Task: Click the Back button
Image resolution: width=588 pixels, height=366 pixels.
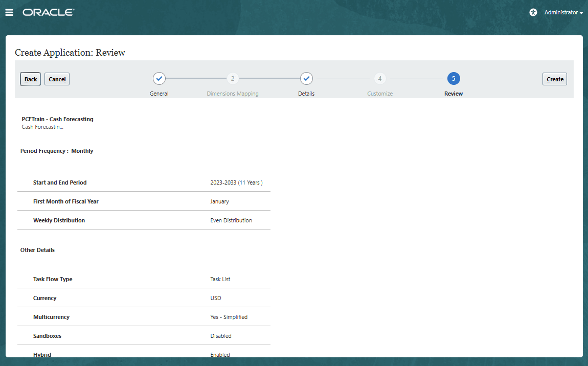Action: pos(30,79)
